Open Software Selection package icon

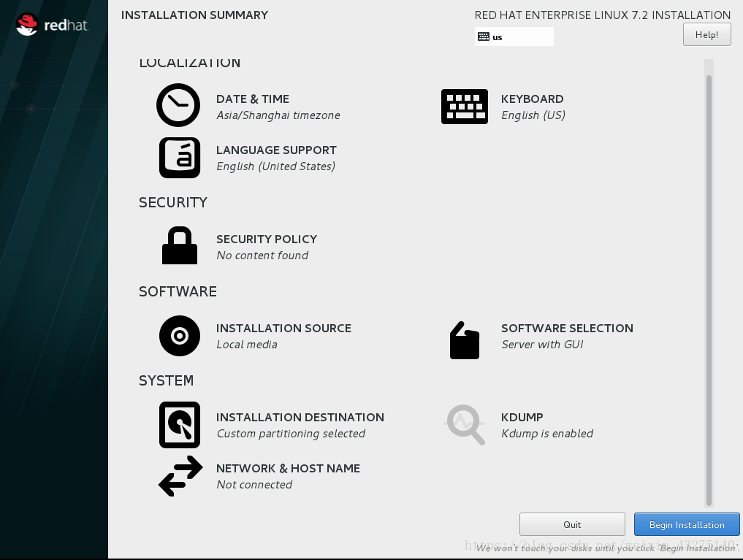tap(465, 340)
